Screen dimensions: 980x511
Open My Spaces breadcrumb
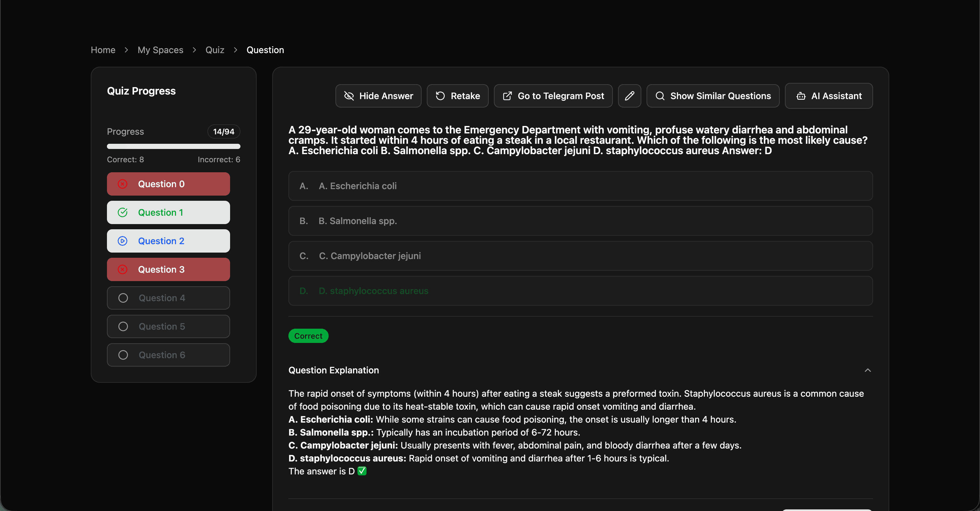[160, 50]
